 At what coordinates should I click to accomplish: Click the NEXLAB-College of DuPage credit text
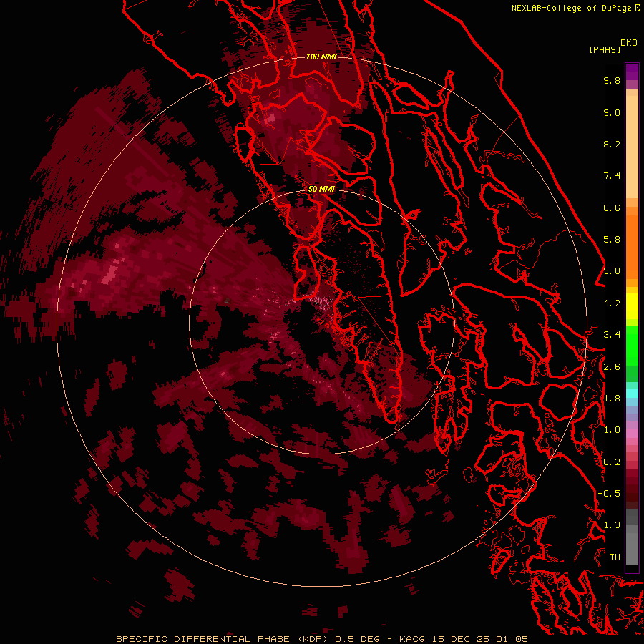click(571, 8)
